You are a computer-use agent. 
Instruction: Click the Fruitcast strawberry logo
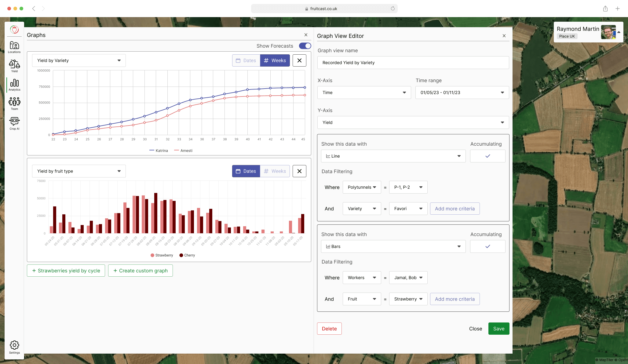(14, 30)
